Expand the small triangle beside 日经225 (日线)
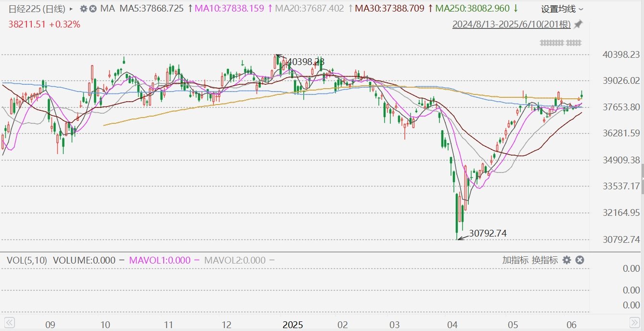This screenshot has width=644, height=331. point(72,9)
